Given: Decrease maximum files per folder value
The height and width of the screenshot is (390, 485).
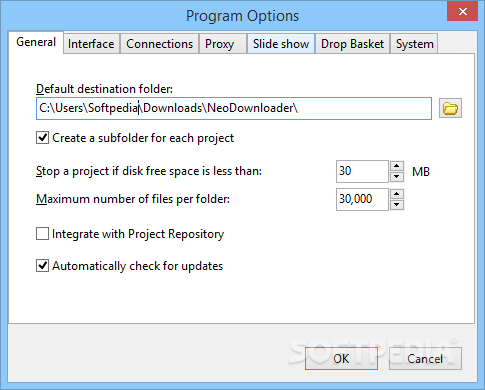Looking at the screenshot, I should 397,205.
